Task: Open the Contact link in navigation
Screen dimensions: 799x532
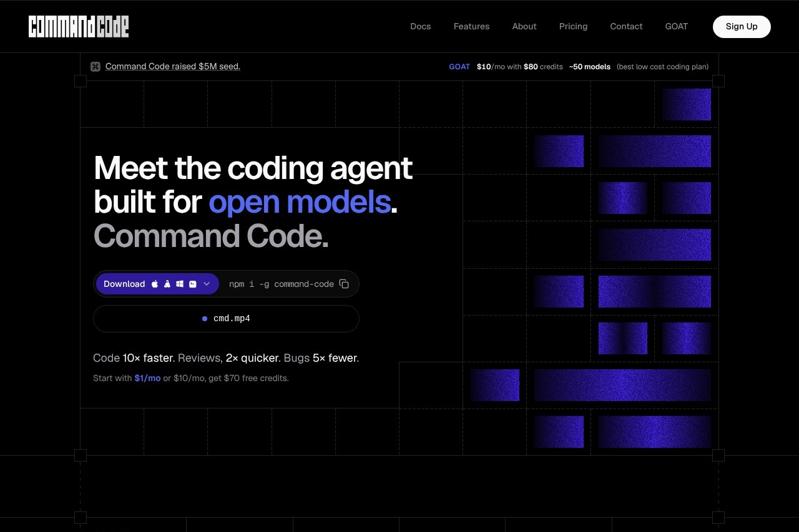Action: (x=626, y=26)
